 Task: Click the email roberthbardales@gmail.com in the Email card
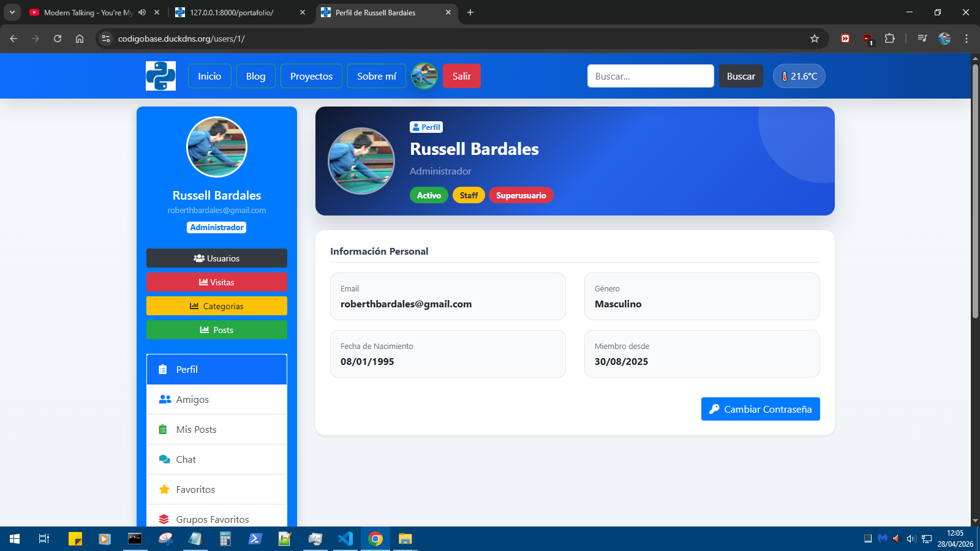tap(406, 304)
